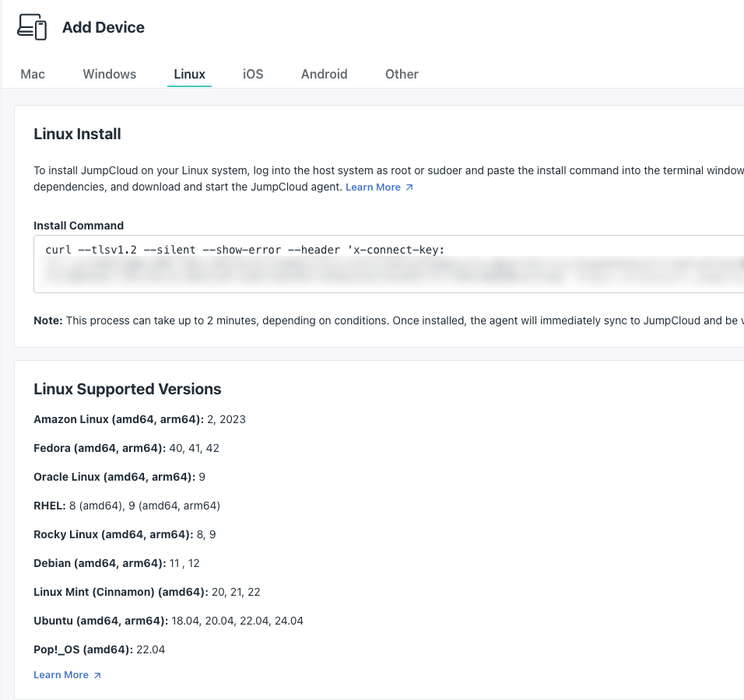Follow Learn More link below Supported Versions list

point(61,675)
